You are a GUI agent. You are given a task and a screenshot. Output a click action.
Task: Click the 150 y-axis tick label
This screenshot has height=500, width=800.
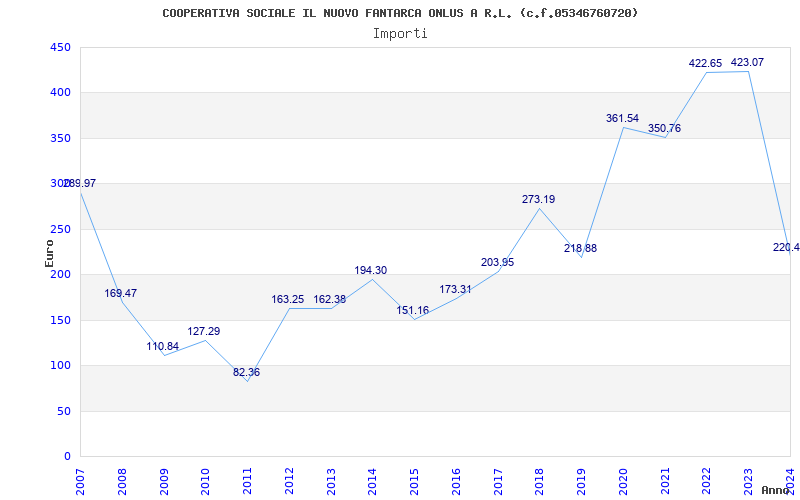60,320
